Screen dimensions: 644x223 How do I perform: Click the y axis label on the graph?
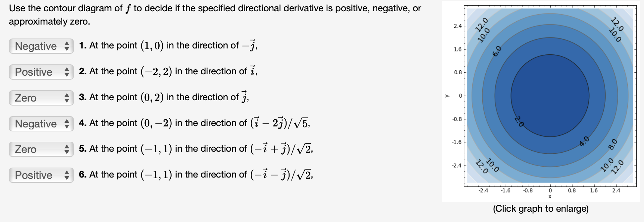(447, 95)
